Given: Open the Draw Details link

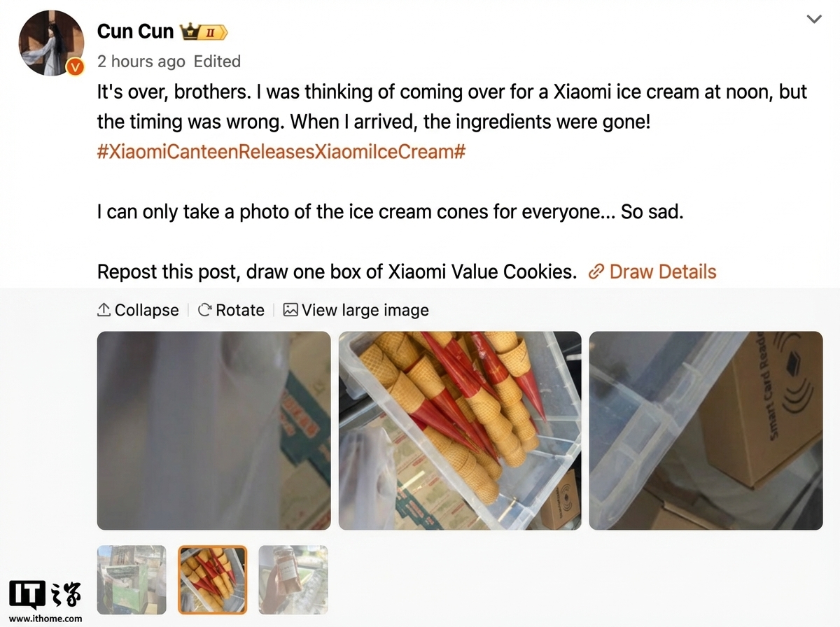Looking at the screenshot, I should click(663, 272).
